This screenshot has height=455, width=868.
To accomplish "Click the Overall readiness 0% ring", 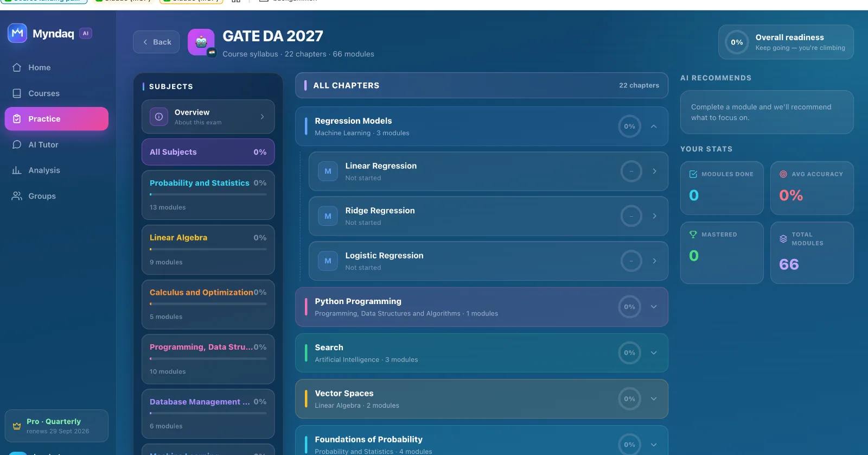I will pos(737,42).
